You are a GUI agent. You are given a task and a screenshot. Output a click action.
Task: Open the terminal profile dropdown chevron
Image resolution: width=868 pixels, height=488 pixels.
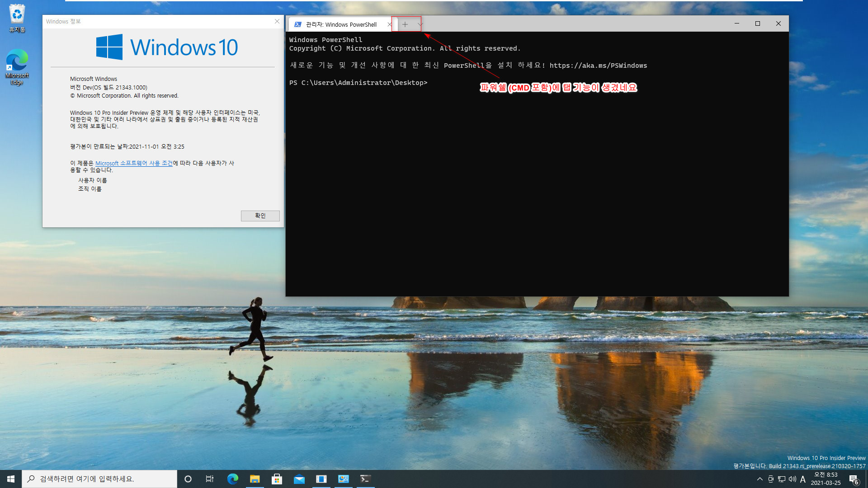tap(420, 24)
